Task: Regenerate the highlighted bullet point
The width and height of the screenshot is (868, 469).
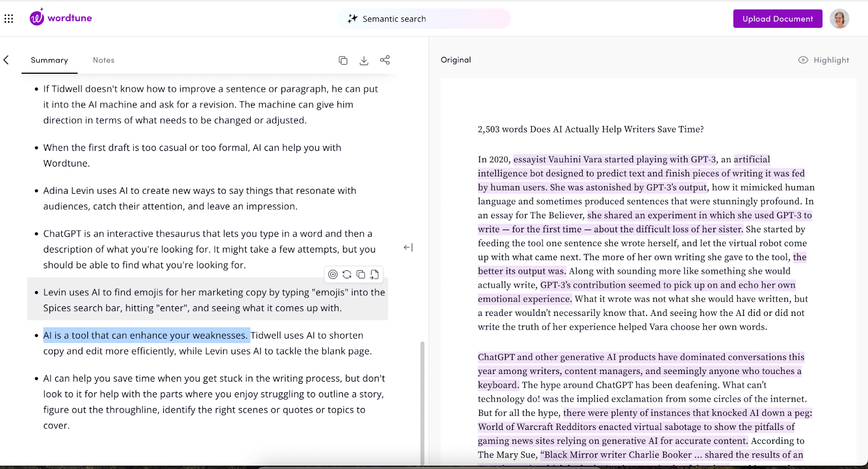Action: (347, 275)
